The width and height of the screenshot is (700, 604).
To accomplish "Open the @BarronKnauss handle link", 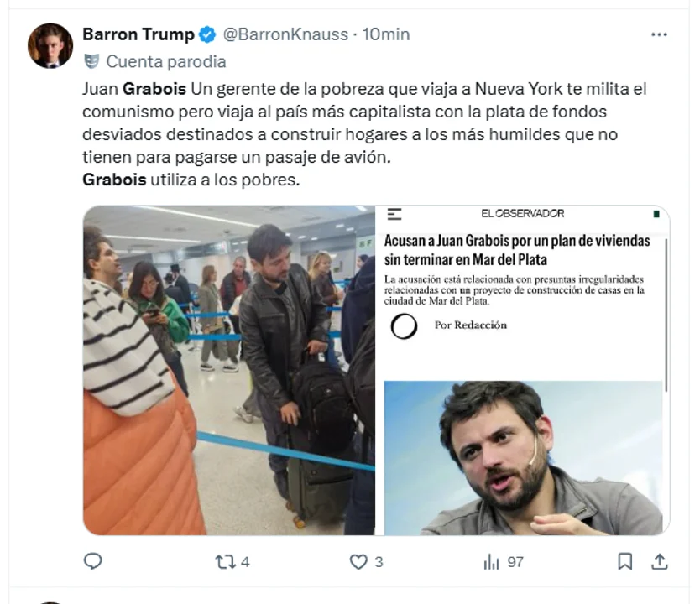I will [285, 34].
